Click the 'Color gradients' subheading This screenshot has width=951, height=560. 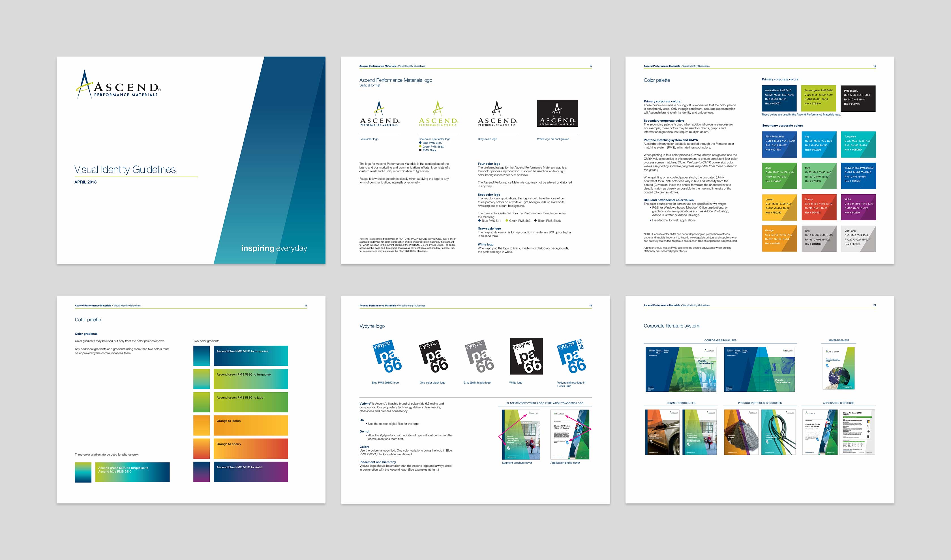[x=86, y=333]
